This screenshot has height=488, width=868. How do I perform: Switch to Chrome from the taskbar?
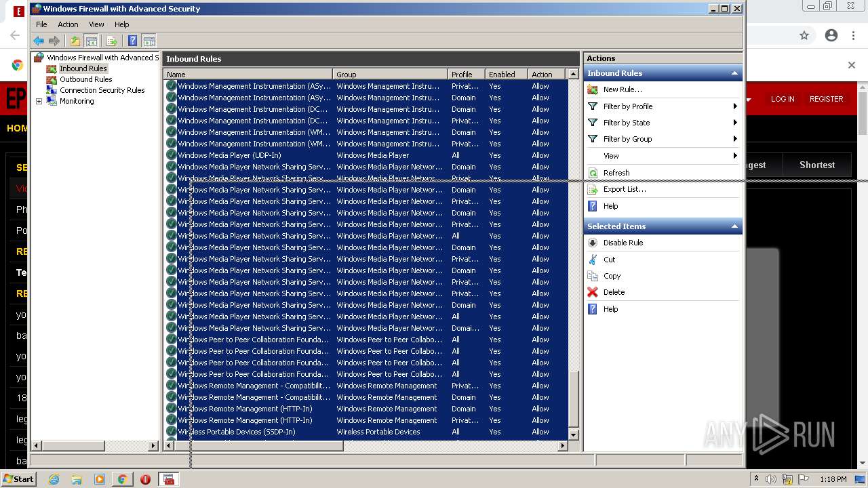pos(122,479)
